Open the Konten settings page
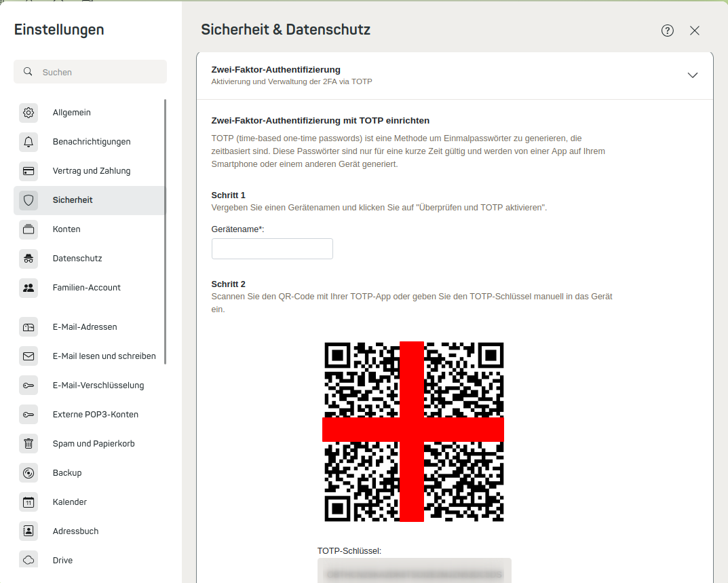Screen dimensions: 728x583 (90, 229)
